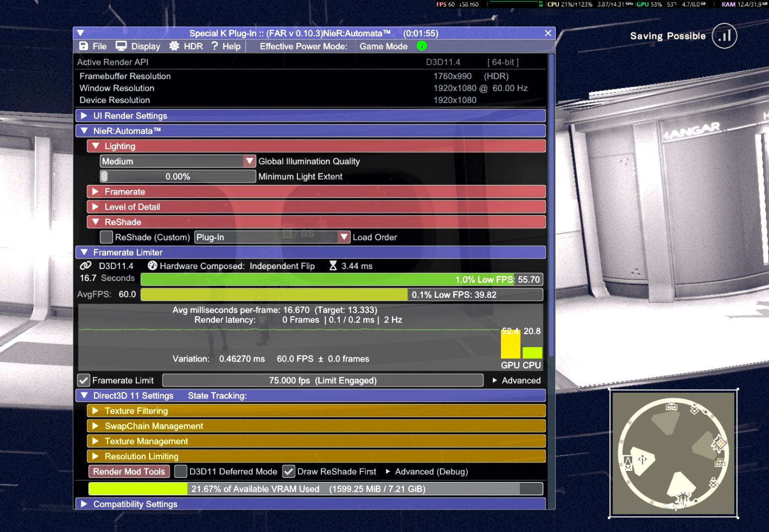Expand the Level of Detail section
Image resolution: width=769 pixels, height=532 pixels.
[316, 207]
